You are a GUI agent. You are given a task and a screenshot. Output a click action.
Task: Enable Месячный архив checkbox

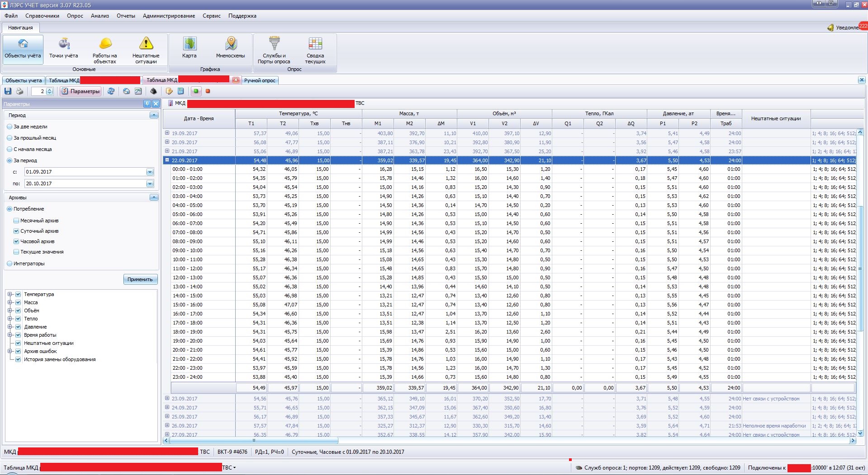[16, 221]
